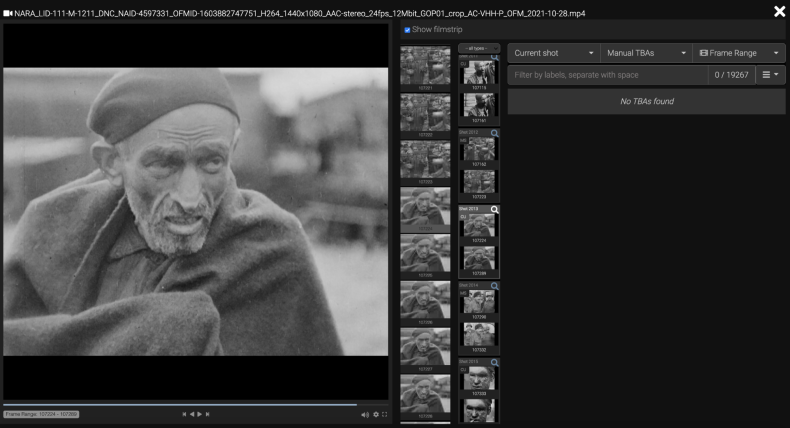Image resolution: width=790 pixels, height=428 pixels.
Task: Open the Frame Range dropdown
Action: point(739,53)
